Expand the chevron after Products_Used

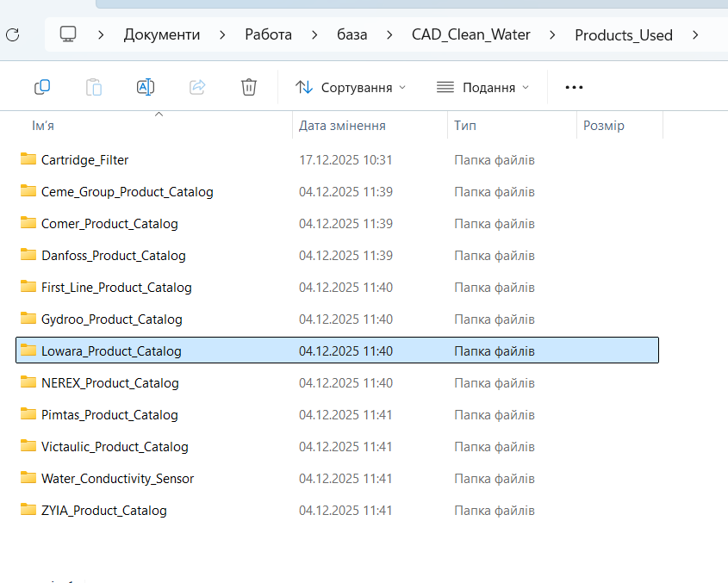point(695,34)
